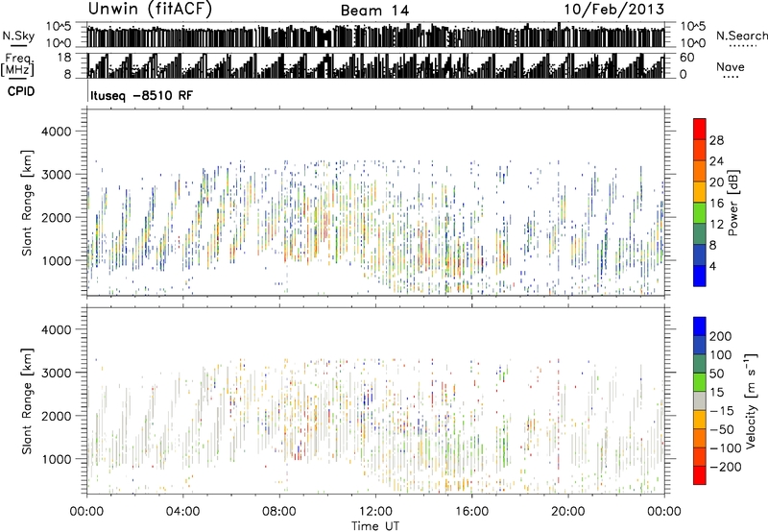Image resolution: width=768 pixels, height=532 pixels.
Task: Click the power panel '2000' range tick
Action: point(56,217)
